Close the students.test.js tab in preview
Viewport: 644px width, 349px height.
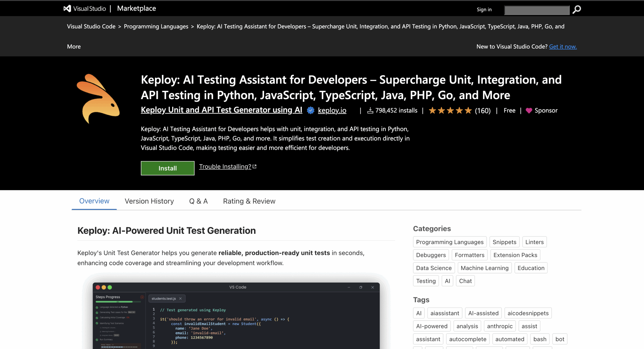point(180,298)
